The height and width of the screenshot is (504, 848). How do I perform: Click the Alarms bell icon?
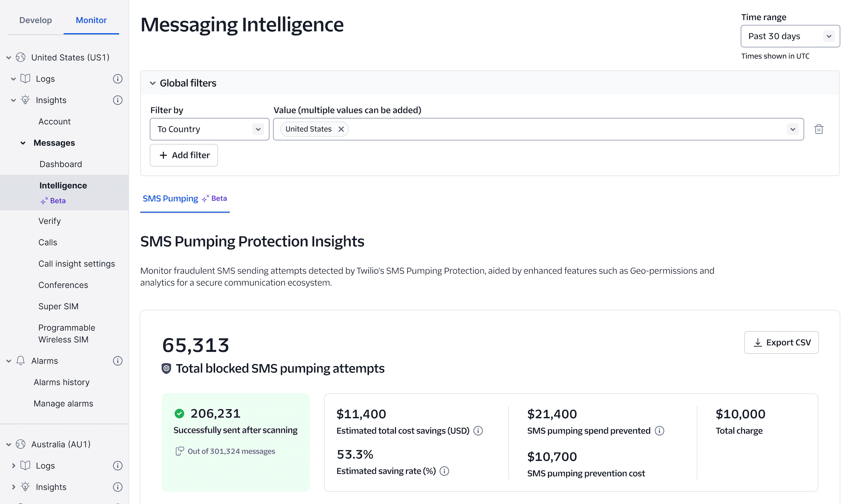20,361
